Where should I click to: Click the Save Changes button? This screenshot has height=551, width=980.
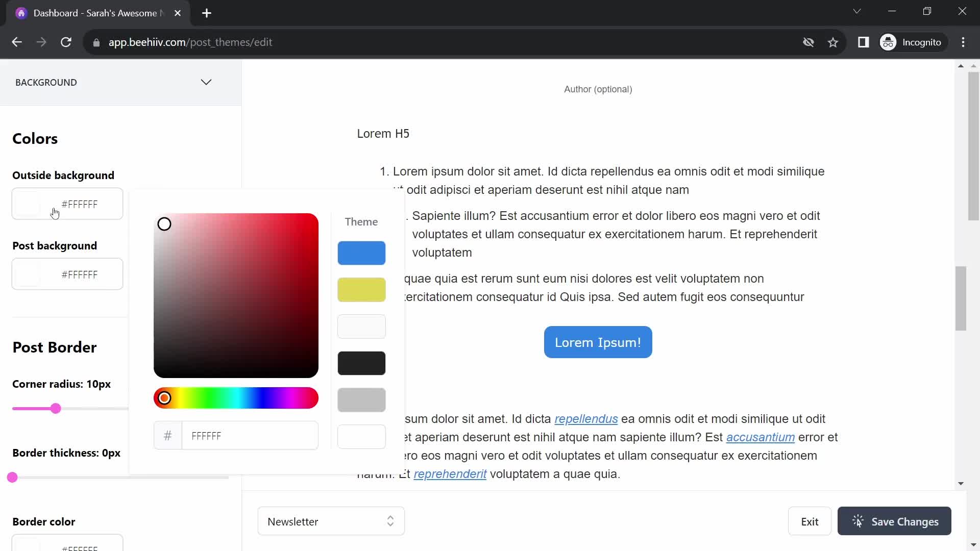(896, 522)
